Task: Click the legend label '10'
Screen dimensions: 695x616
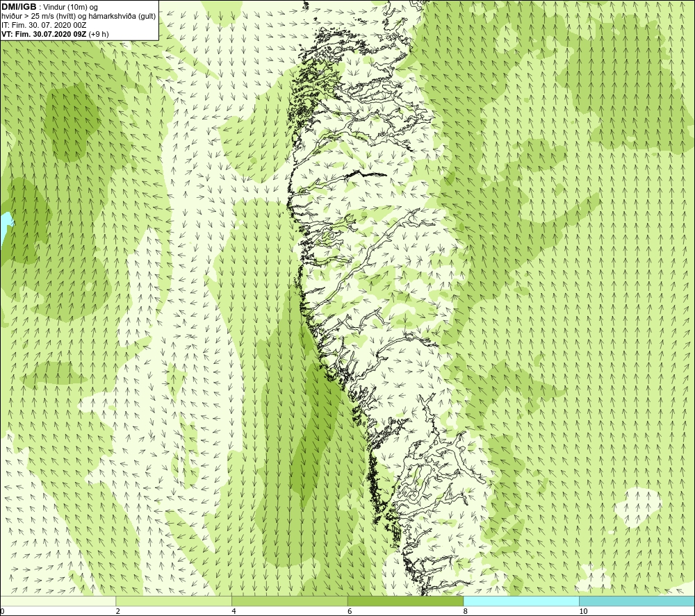Action: point(583,611)
